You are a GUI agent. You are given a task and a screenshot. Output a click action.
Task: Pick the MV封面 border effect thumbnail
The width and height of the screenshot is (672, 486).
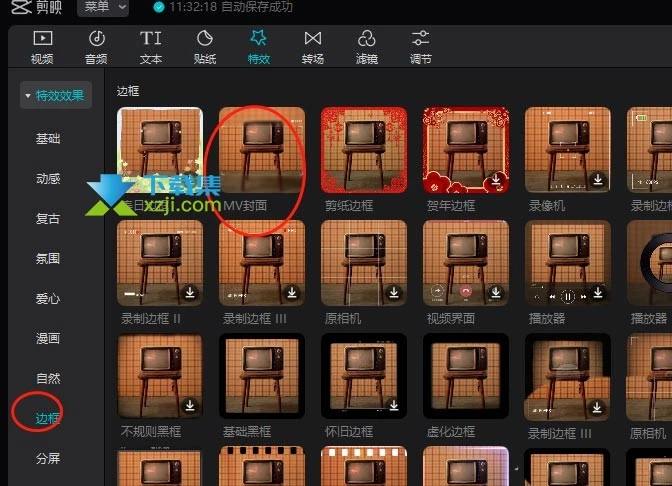[x=262, y=149]
